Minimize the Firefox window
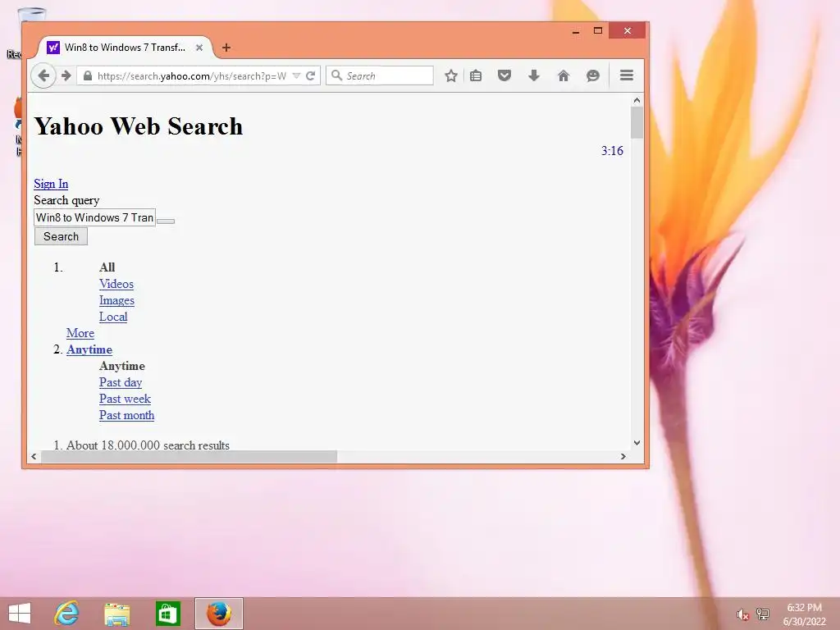Image resolution: width=840 pixels, height=630 pixels. pyautogui.click(x=576, y=31)
